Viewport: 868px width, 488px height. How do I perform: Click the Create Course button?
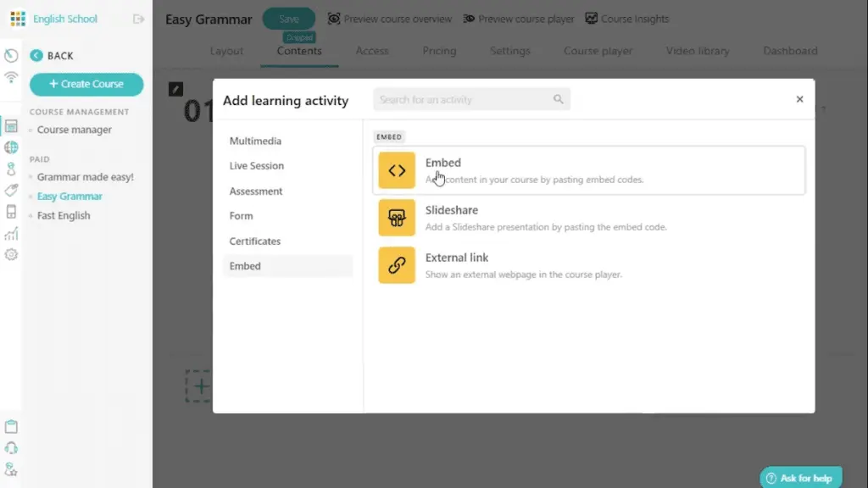pyautogui.click(x=86, y=84)
